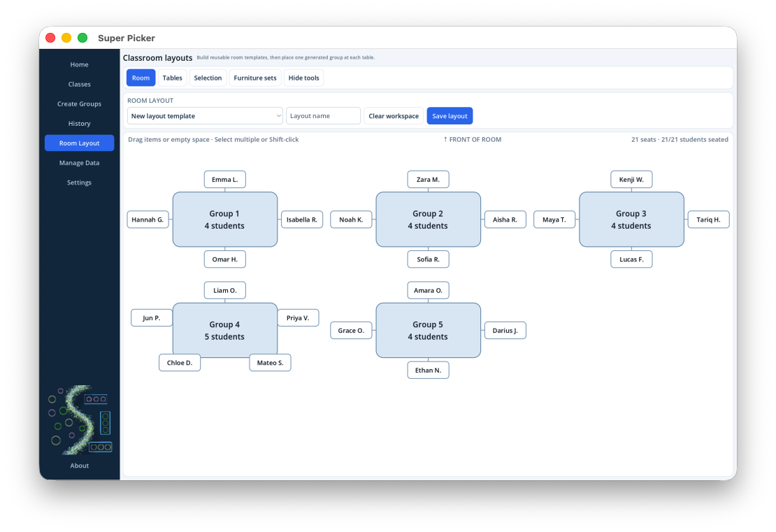Focus the Layout name field
The image size is (776, 532).
click(x=323, y=116)
